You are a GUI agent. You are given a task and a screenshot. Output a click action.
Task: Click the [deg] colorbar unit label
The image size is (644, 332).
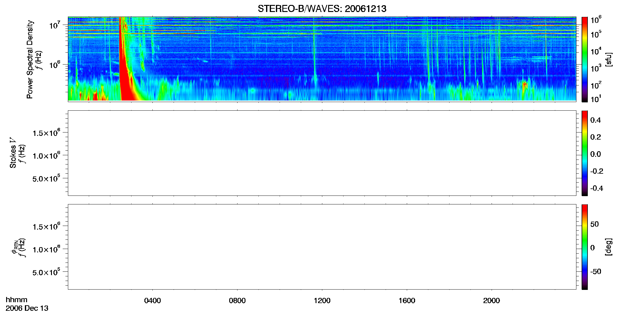click(x=609, y=247)
